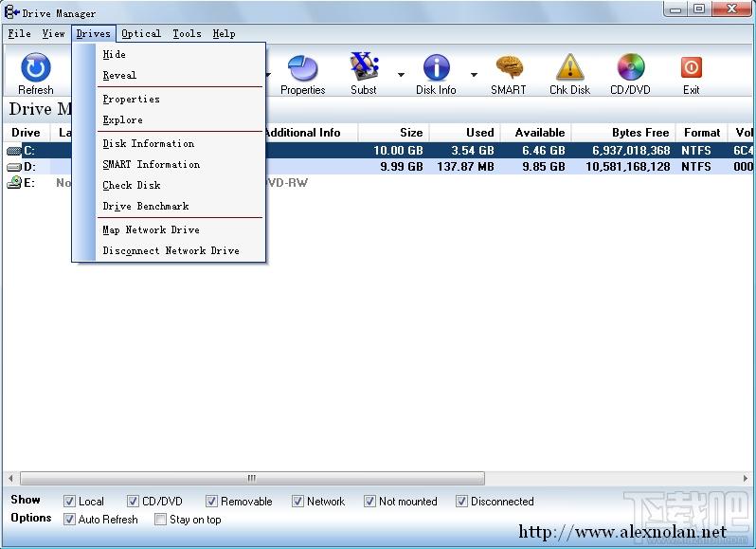Click the Refresh toolbar icon
This screenshot has width=756, height=549.
[x=36, y=68]
